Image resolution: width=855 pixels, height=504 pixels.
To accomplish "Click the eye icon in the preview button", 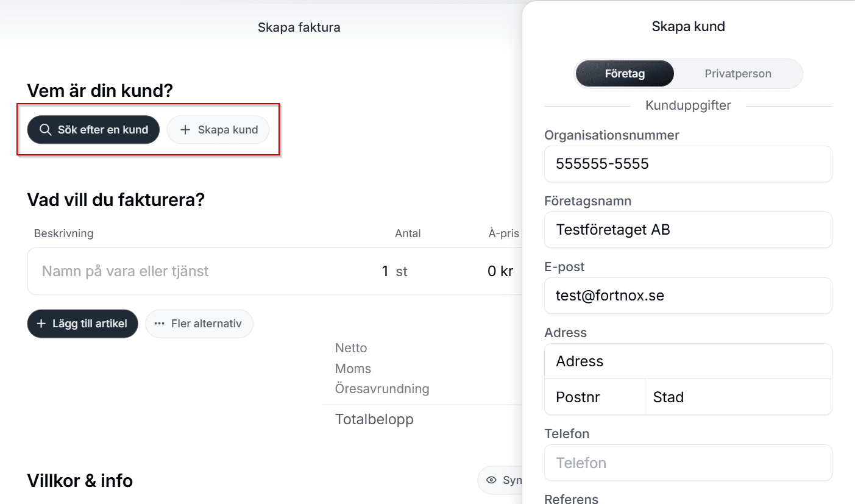I will [491, 480].
